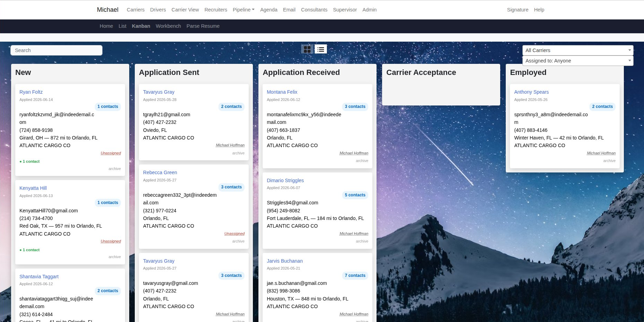The width and height of the screenshot is (644, 322).
Task: Open the Parse Resume tab
Action: (x=203, y=26)
